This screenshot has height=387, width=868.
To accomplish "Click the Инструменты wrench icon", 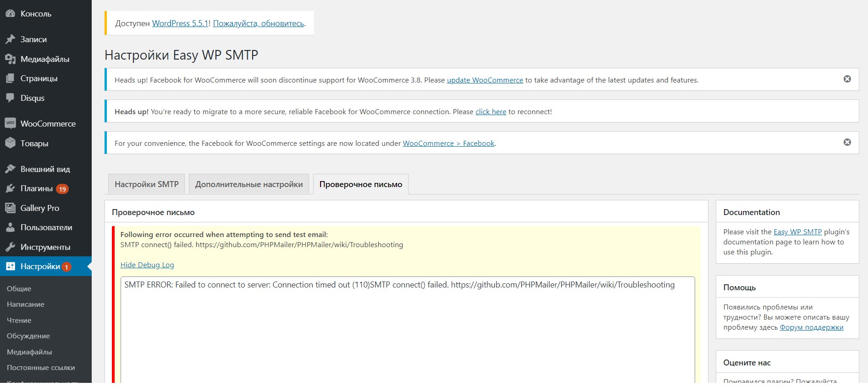I will coord(10,247).
